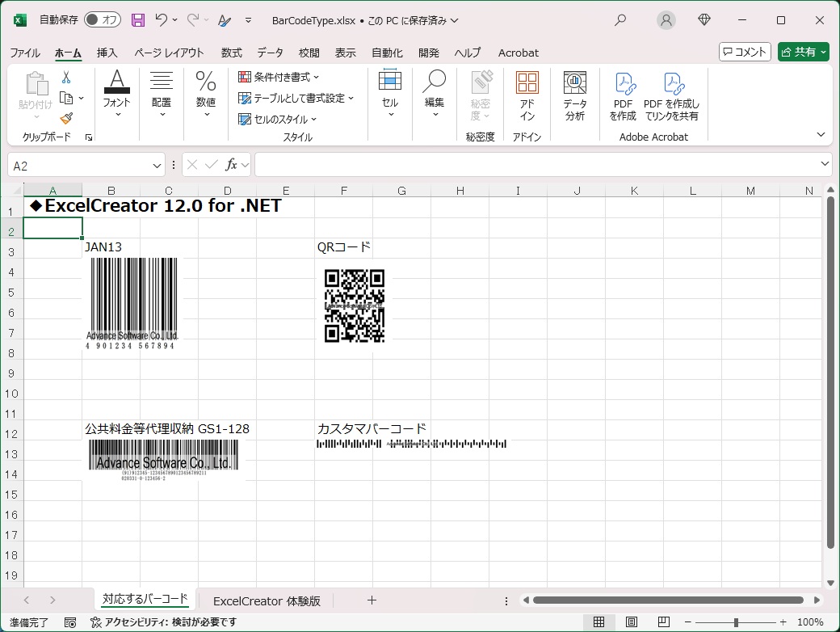The width and height of the screenshot is (840, 632).
Task: Click the 貼り付け paste icon
Action: pos(36,85)
